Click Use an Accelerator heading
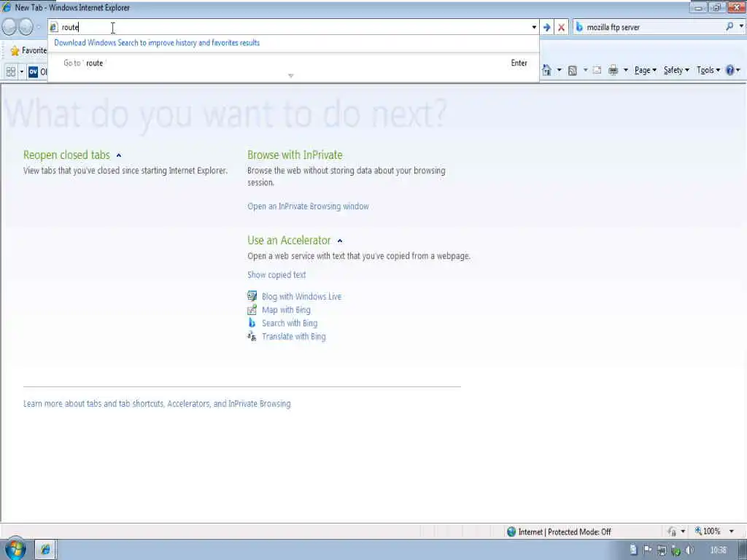The image size is (747, 560). coord(289,241)
